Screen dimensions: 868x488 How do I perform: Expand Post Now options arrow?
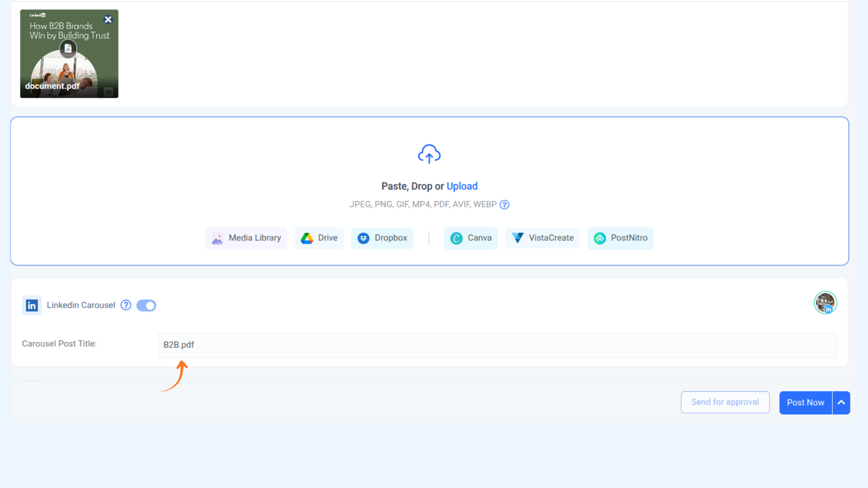[841, 403]
